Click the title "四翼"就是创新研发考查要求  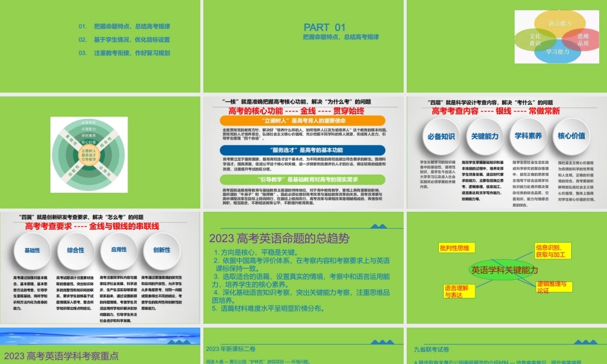[x=81, y=217]
